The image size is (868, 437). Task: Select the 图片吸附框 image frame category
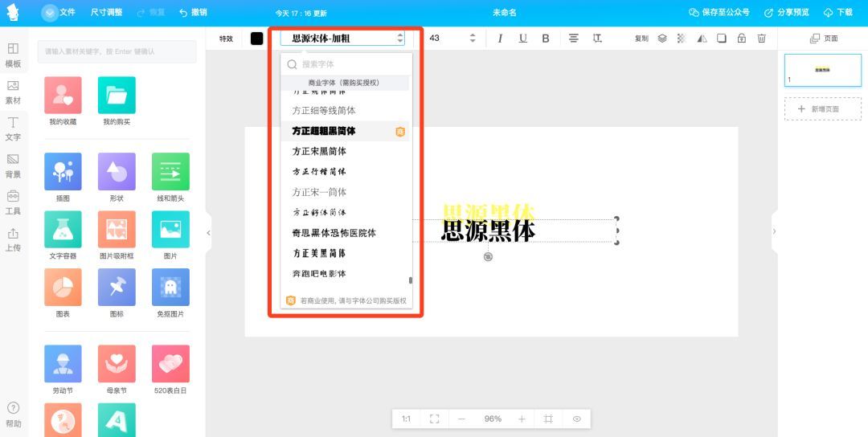pyautogui.click(x=117, y=235)
